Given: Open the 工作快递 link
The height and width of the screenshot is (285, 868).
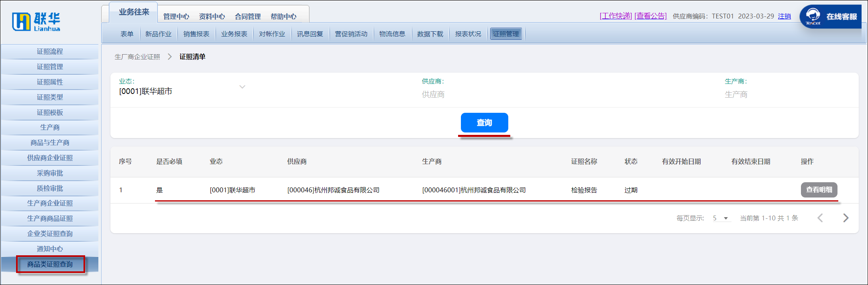Looking at the screenshot, I should pos(616,16).
